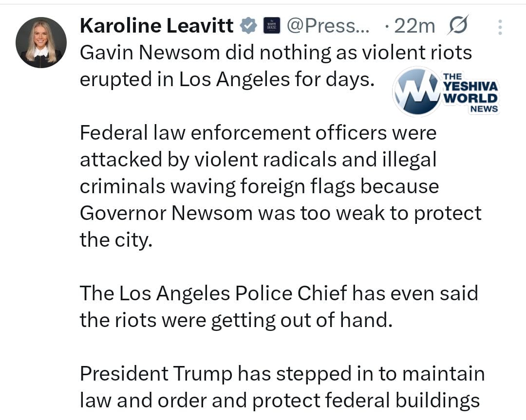Screen dimensions: 526x420
Task: Open the three-dot more options menu
Action: (500, 27)
